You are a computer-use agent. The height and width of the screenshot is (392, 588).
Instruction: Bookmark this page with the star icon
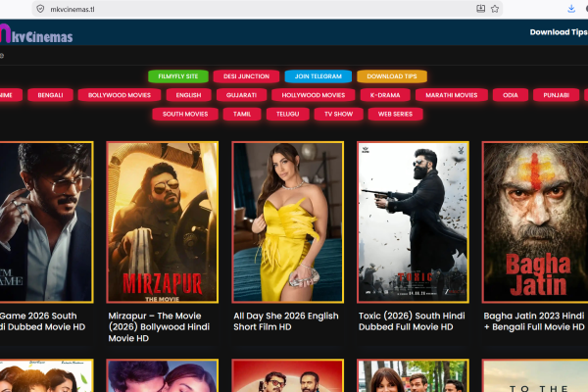tap(495, 9)
